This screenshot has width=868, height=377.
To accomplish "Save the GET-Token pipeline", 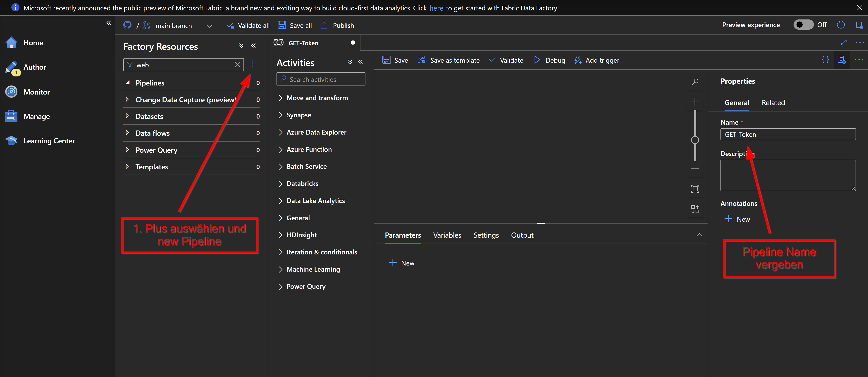I will coord(395,60).
